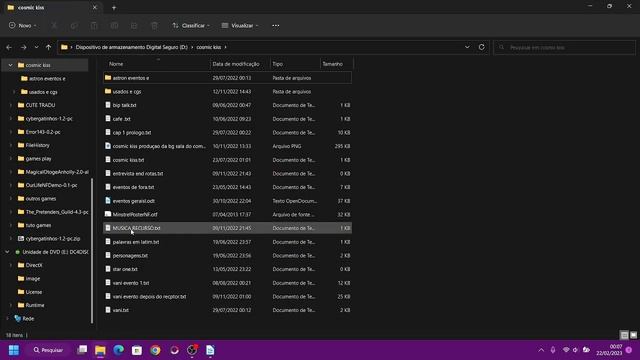The width and height of the screenshot is (640, 360).
Task: Click the Delete trash icon in the toolbar
Action: pos(154,26)
